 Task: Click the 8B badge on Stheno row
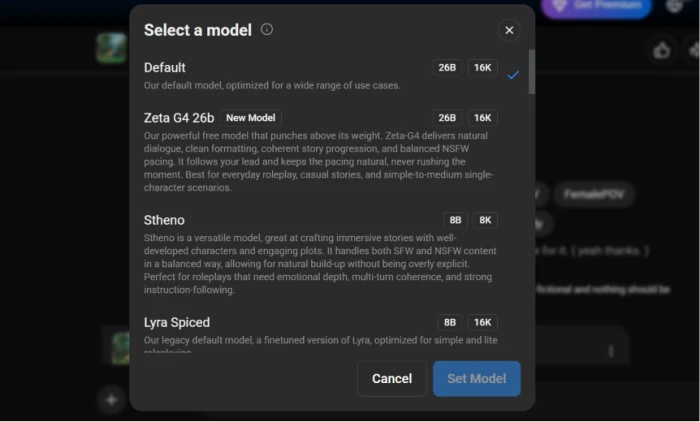(455, 220)
